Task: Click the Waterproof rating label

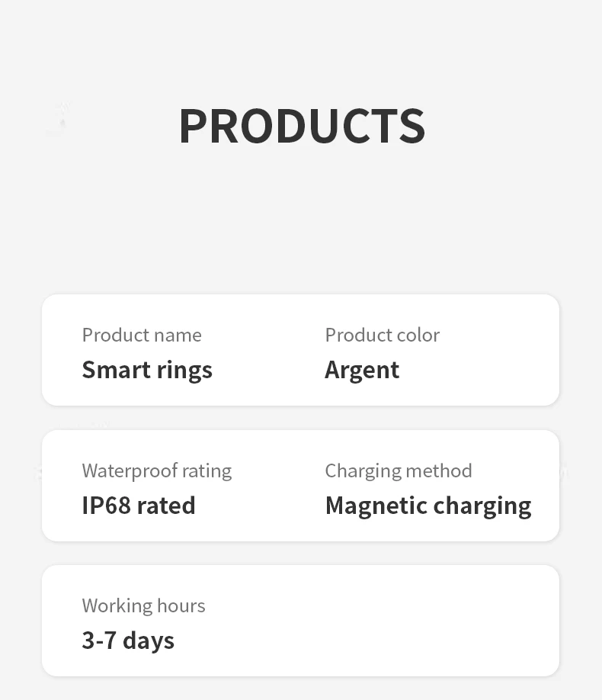Action: [x=156, y=470]
